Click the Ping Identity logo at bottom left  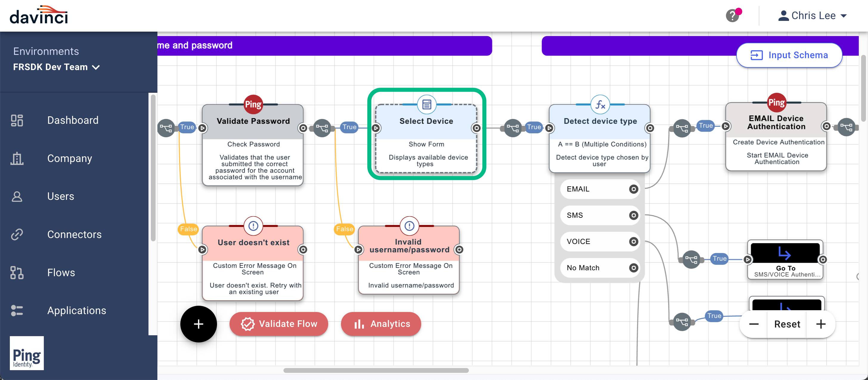click(x=27, y=353)
